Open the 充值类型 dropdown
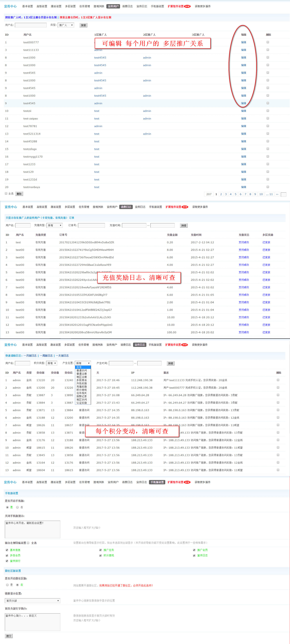The width and height of the screenshot is (290, 644). [55, 225]
